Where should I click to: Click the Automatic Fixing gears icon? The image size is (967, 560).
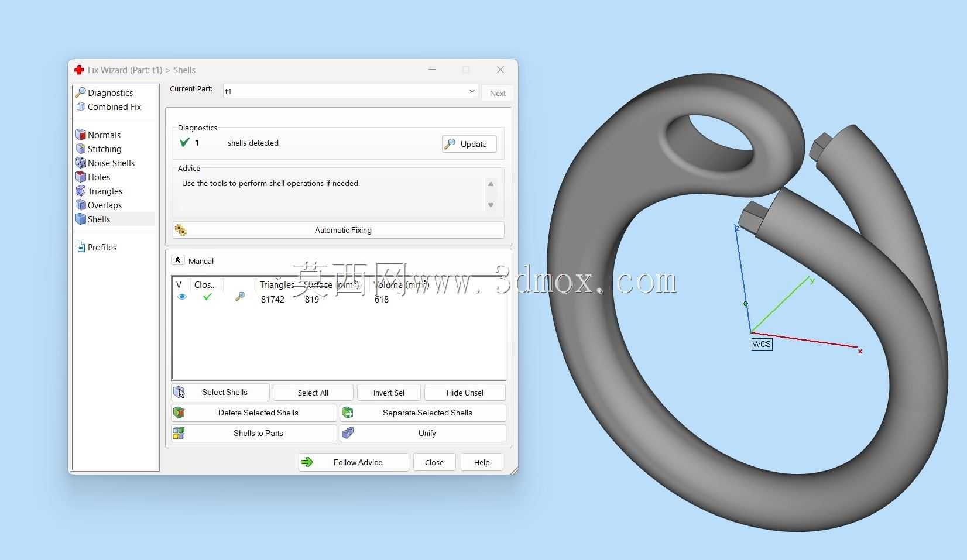[181, 231]
